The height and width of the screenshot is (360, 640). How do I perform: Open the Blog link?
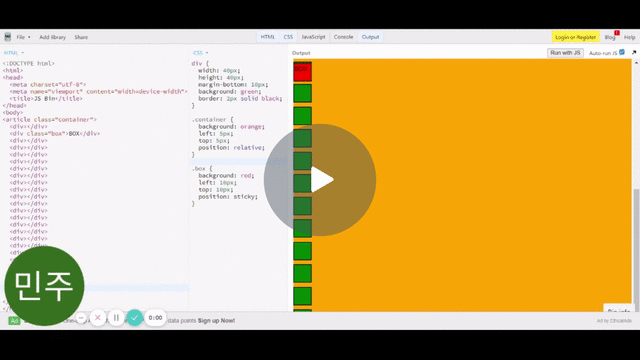pyautogui.click(x=610, y=37)
